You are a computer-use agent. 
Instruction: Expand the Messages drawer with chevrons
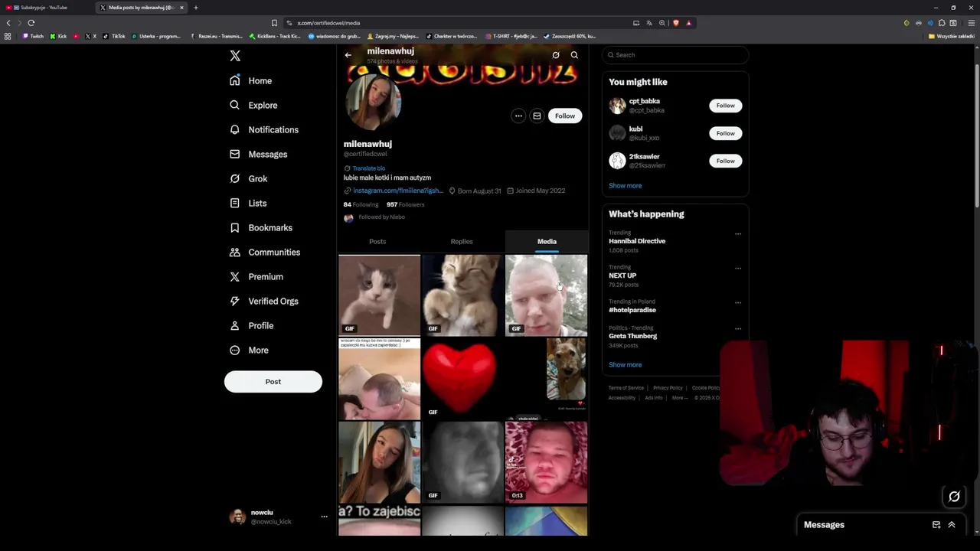pos(952,525)
